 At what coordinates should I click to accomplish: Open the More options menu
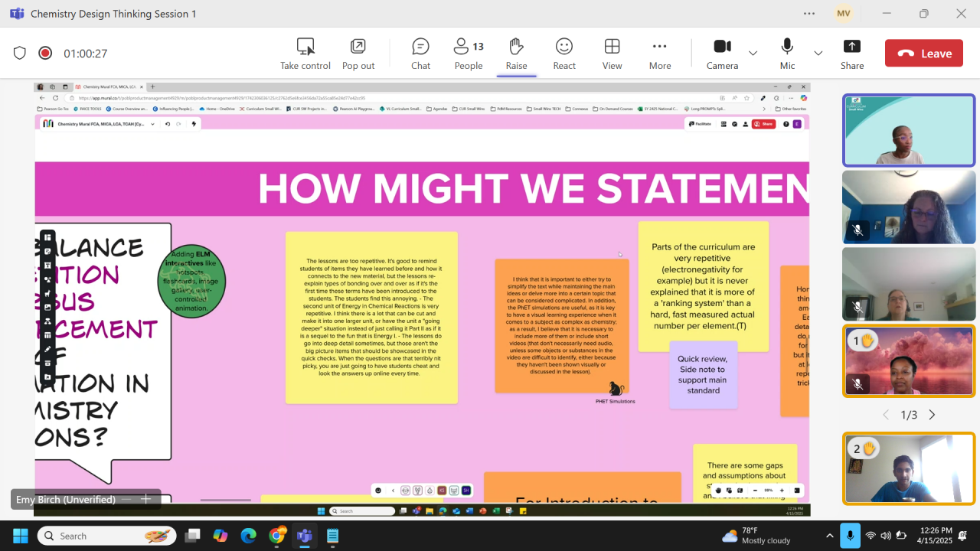coord(659,54)
